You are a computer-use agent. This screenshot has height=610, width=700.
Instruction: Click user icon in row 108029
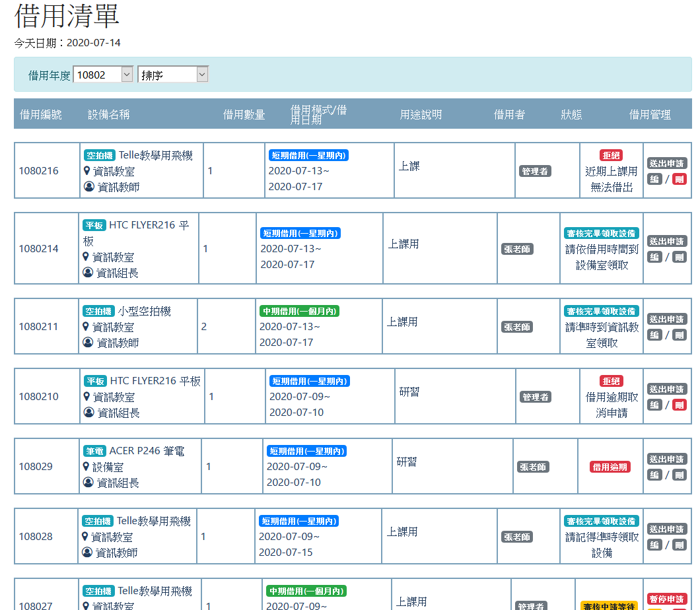coord(88,483)
